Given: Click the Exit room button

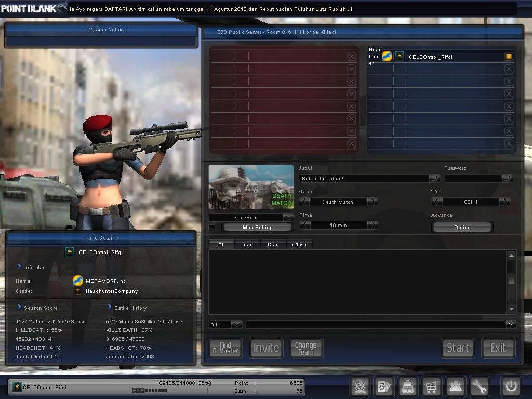Looking at the screenshot, I should point(498,348).
